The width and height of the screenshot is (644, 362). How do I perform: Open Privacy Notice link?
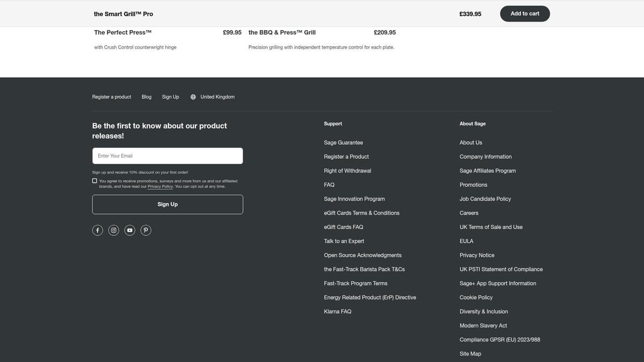477,255
